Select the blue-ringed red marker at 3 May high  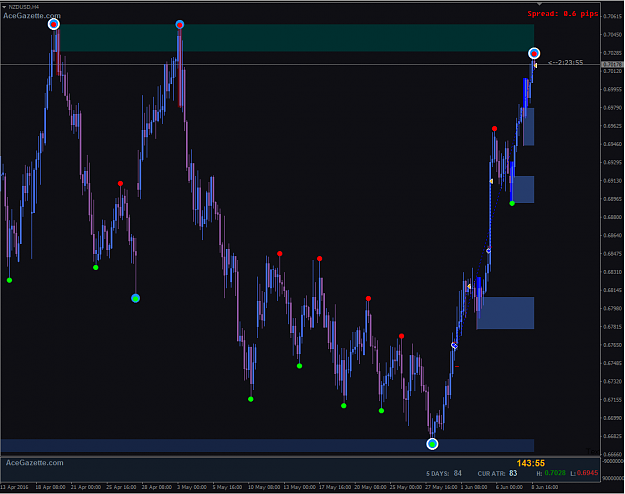[x=180, y=25]
